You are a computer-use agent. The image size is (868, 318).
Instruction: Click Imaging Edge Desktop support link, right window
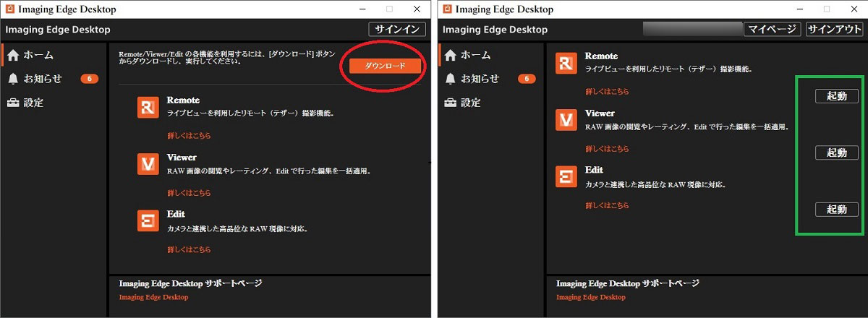click(591, 297)
